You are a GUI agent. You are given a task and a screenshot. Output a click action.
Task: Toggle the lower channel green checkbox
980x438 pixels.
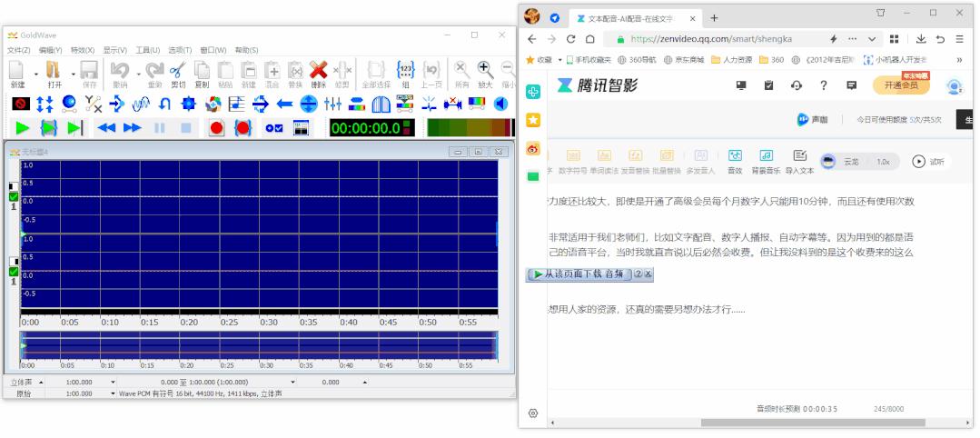14,272
